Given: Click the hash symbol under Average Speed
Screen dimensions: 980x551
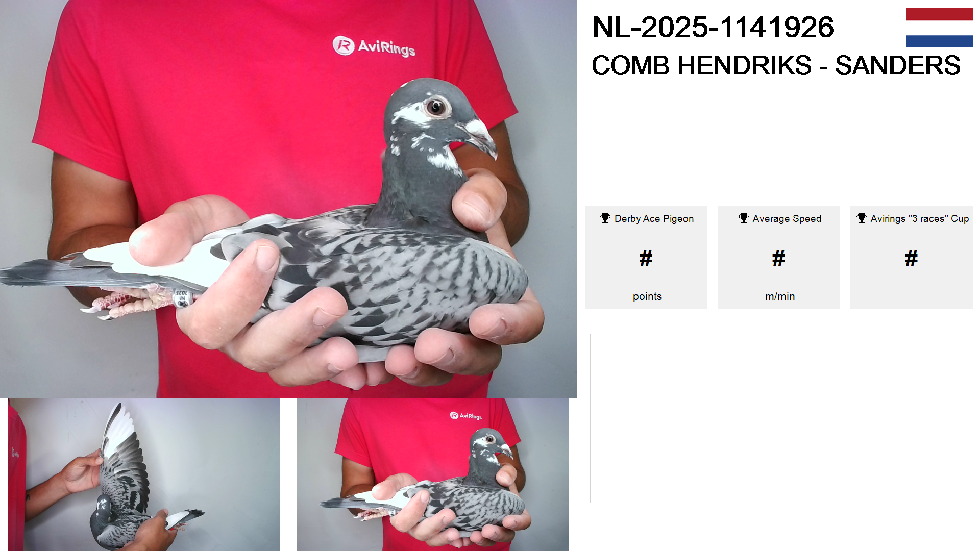Looking at the screenshot, I should coord(778,258).
